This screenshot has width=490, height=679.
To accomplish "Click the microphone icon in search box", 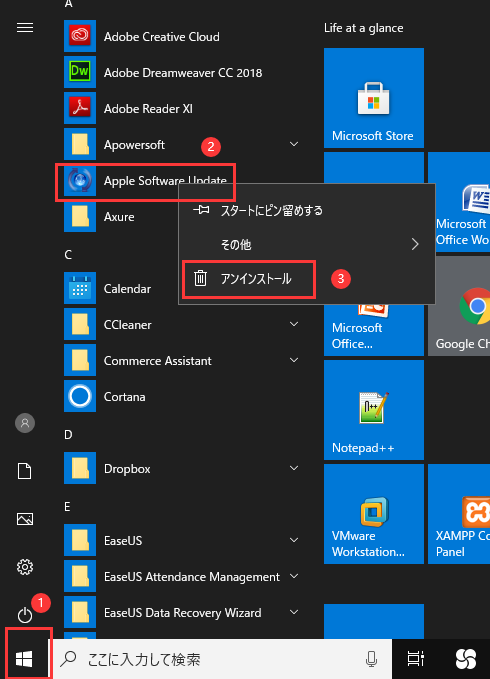I will coord(371,659).
